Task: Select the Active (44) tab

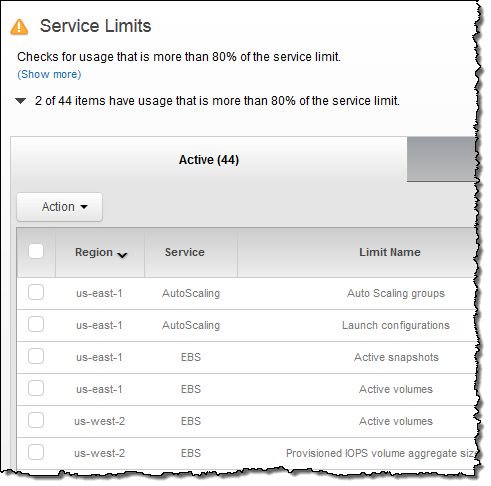Action: click(x=209, y=159)
